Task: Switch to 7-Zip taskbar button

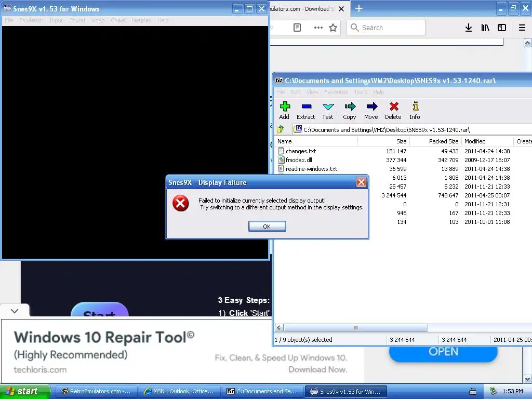Action: [262, 392]
